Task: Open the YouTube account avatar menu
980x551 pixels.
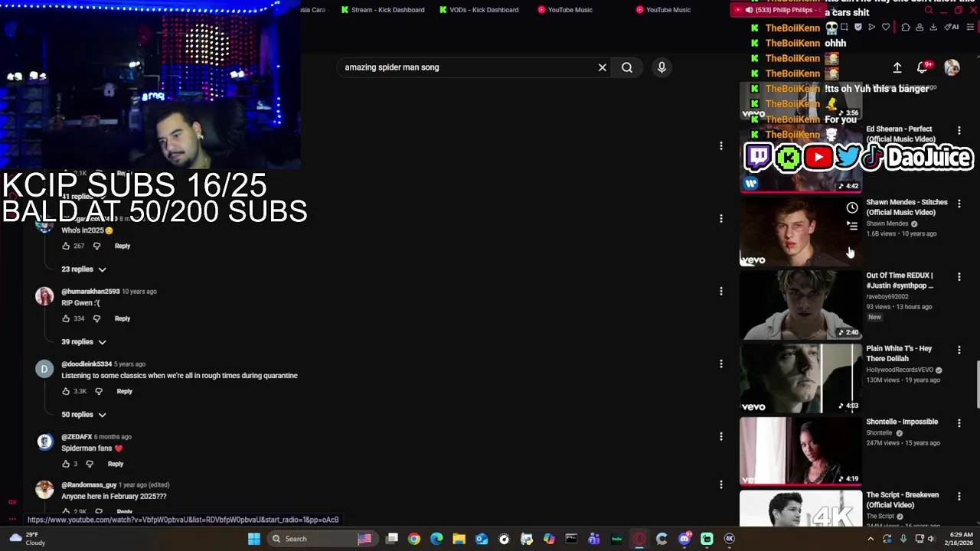Action: pyautogui.click(x=952, y=67)
